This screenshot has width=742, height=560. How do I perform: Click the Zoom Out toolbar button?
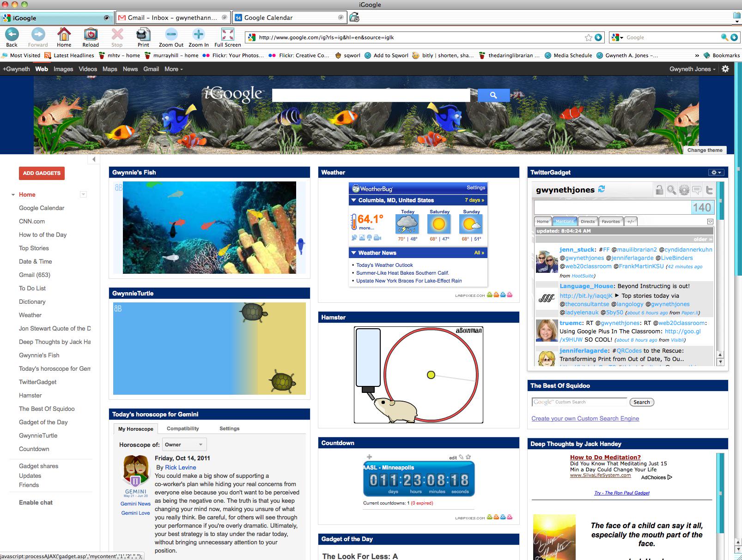click(171, 34)
